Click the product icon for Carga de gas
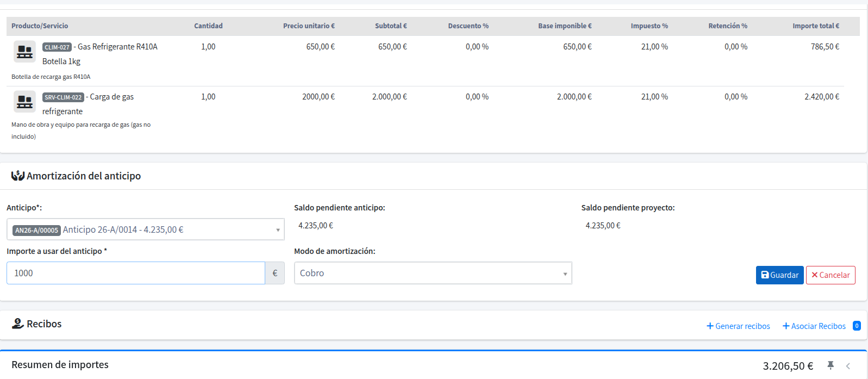Viewport: 868px width, 379px height. (x=24, y=102)
